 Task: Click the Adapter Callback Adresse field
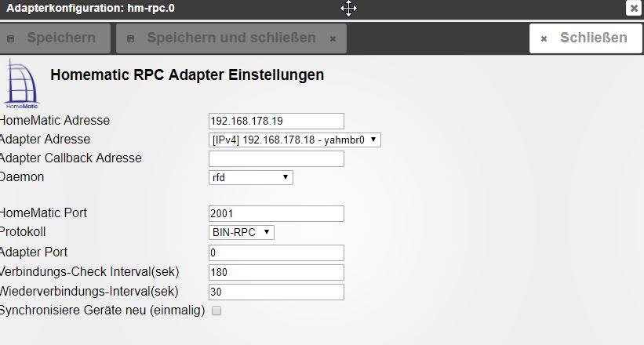click(276, 158)
